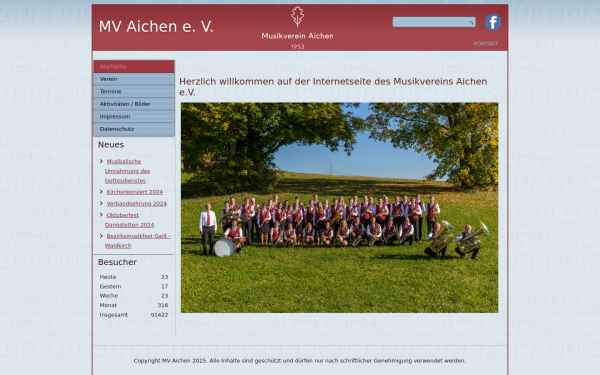Click the 1953 year under the logo
The image size is (600, 375).
[297, 47]
